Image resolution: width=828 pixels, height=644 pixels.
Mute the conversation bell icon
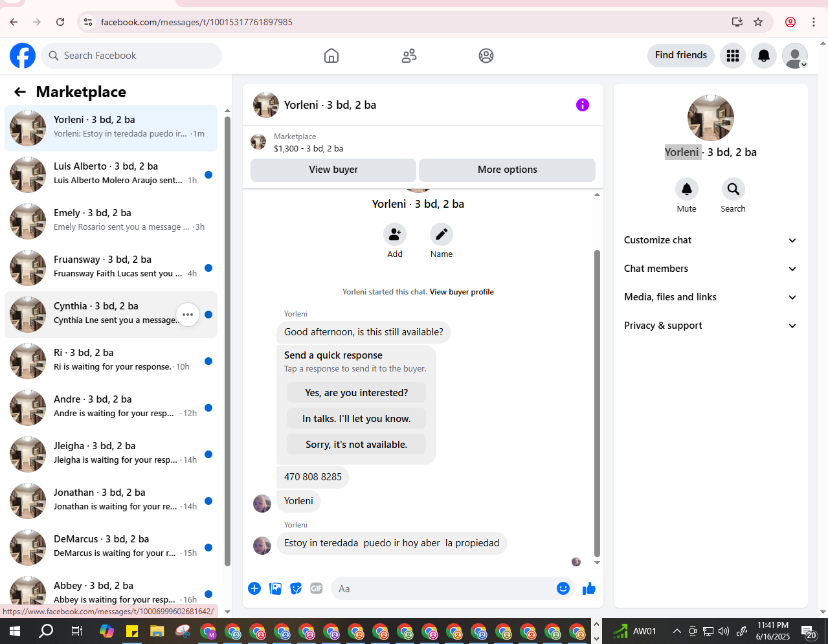(687, 189)
